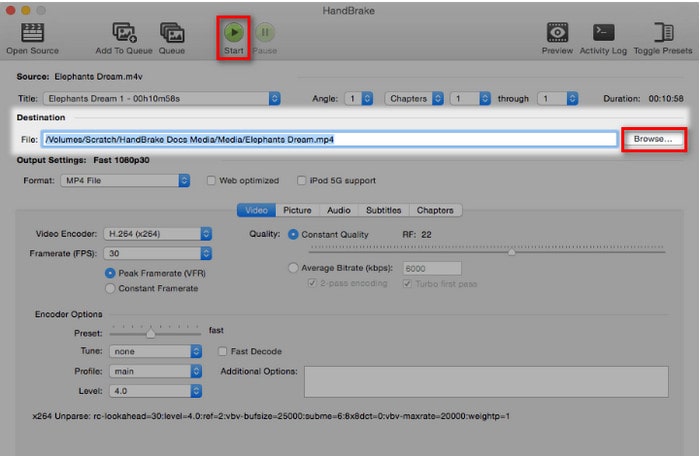Click the Constant Quality RF slider
700x456 pixels.
[x=511, y=252]
